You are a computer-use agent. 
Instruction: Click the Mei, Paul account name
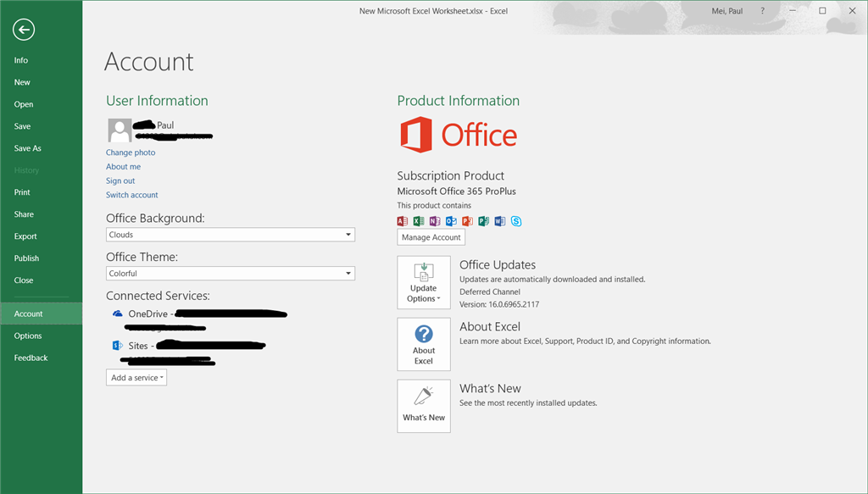point(726,11)
